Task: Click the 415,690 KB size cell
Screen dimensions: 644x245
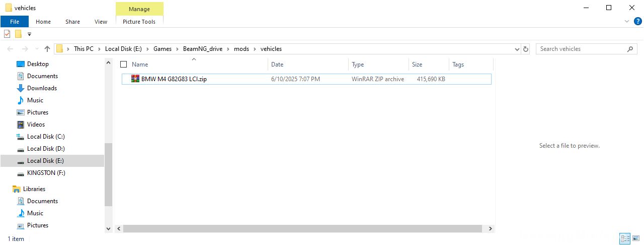Action: coord(431,79)
